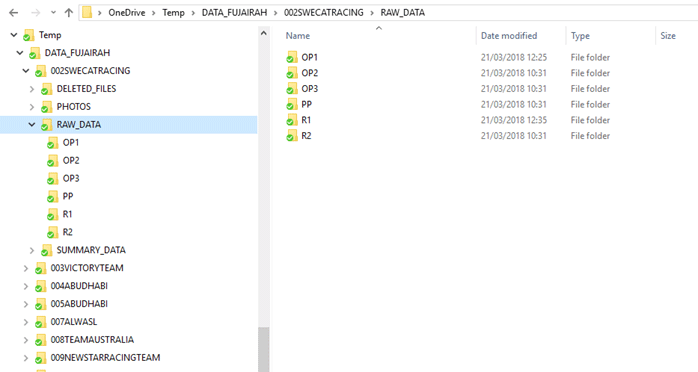Click the 009NEWSTARRACINGTEAM folder icon
This screenshot has width=698, height=372.
coord(41,358)
